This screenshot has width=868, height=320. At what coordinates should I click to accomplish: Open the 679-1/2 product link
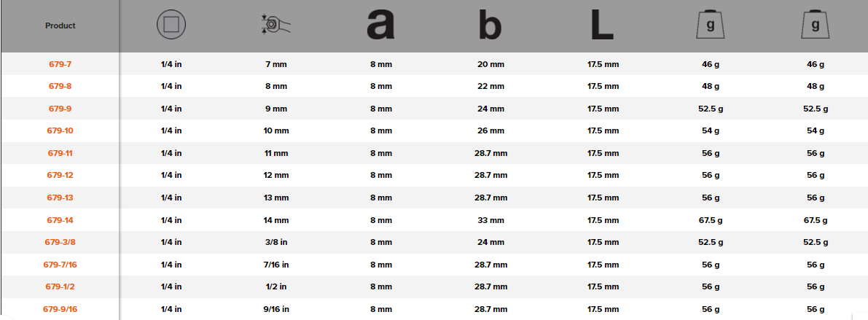click(x=60, y=286)
